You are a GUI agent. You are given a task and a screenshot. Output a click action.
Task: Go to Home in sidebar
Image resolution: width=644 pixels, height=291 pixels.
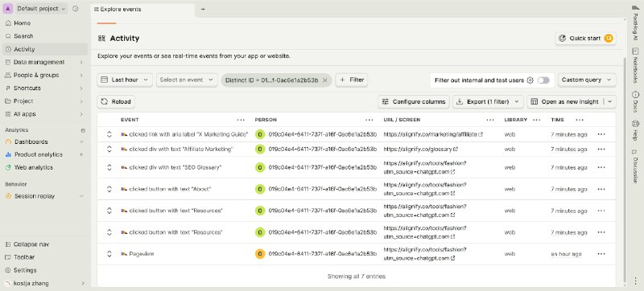pyautogui.click(x=44, y=23)
